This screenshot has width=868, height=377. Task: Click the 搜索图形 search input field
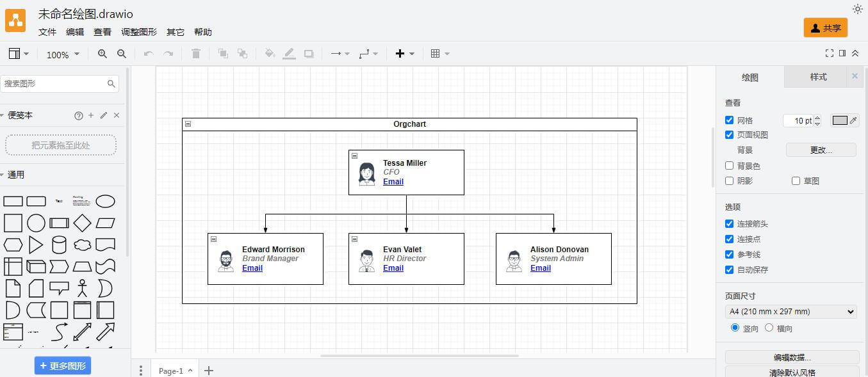pos(54,83)
